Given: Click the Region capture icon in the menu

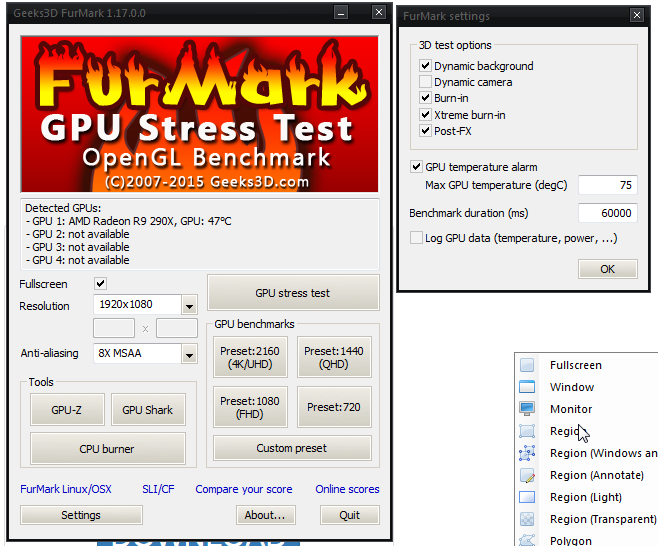Looking at the screenshot, I should pos(527,431).
